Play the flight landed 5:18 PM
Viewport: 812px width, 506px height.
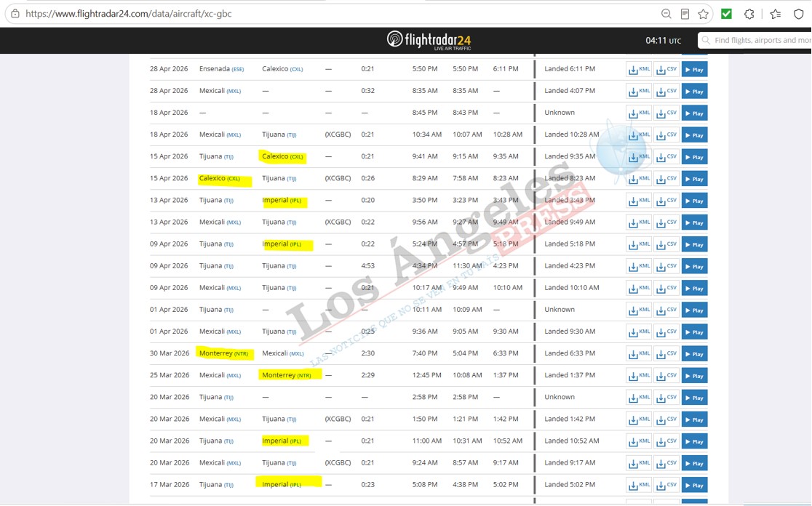694,244
